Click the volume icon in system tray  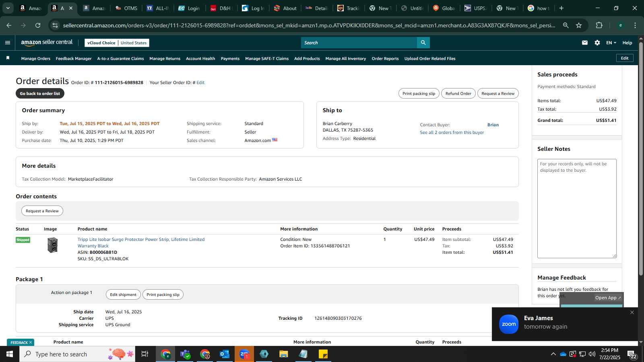click(x=592, y=354)
